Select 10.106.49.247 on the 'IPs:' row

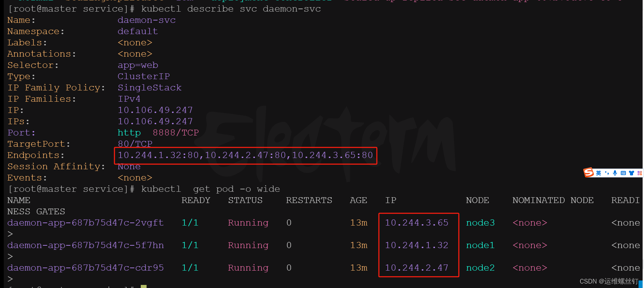[155, 121]
